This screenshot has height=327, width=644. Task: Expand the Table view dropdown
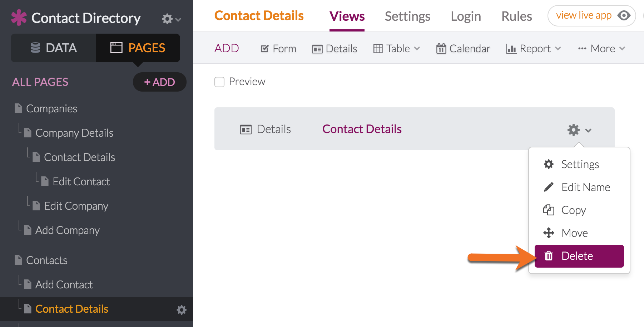[x=397, y=48]
